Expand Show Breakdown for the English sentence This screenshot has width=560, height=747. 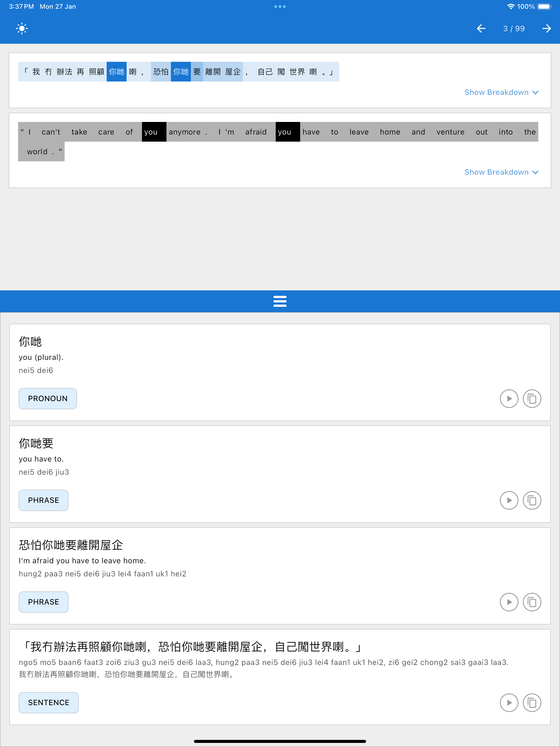501,172
